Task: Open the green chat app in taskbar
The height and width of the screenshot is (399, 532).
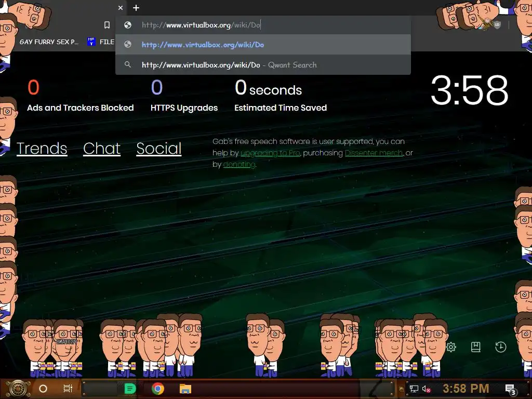Action: tap(130, 389)
